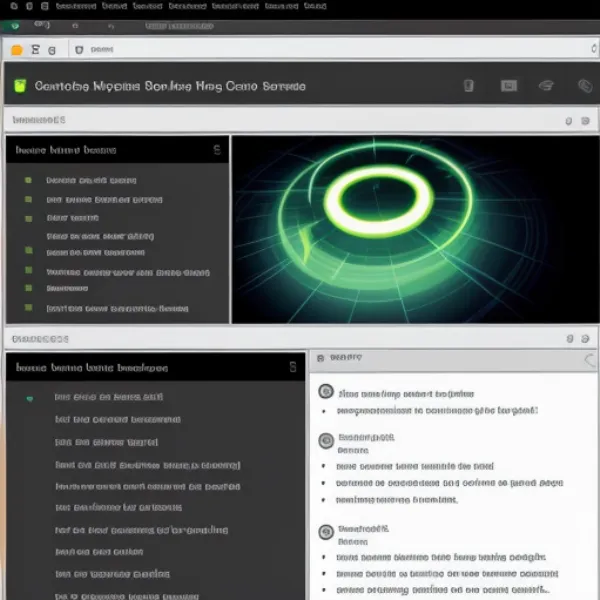Click the orange circle icon in browser toolbar
This screenshot has height=600, width=600.
coord(16,49)
